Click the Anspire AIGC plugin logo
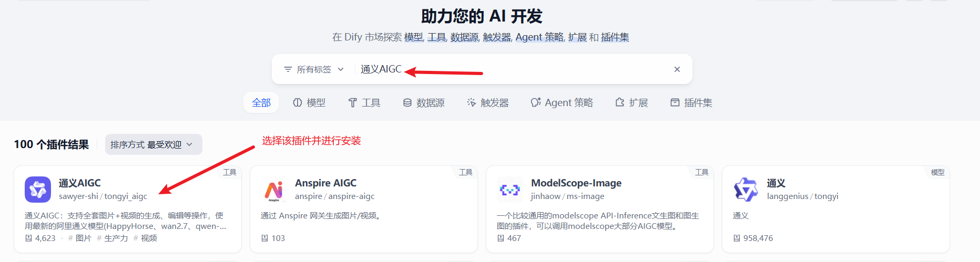Image resolution: width=980 pixels, height=262 pixels. [x=274, y=190]
